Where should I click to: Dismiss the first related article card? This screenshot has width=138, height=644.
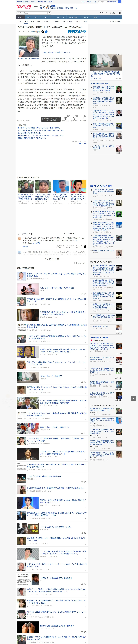(33, 203)
